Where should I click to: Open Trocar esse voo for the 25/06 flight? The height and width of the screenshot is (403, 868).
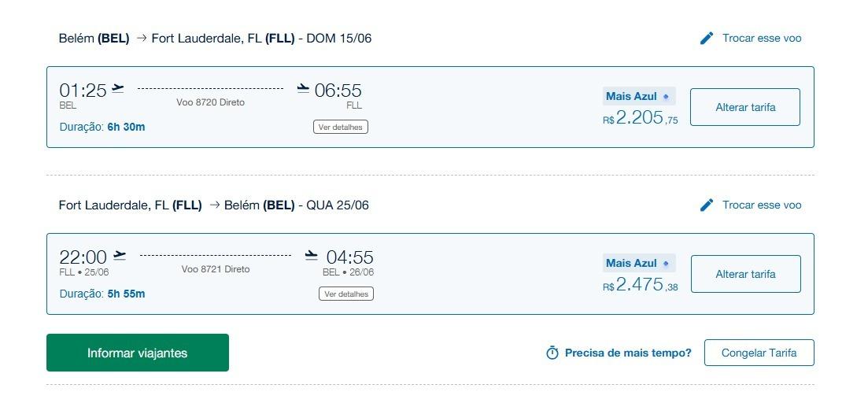tap(762, 205)
